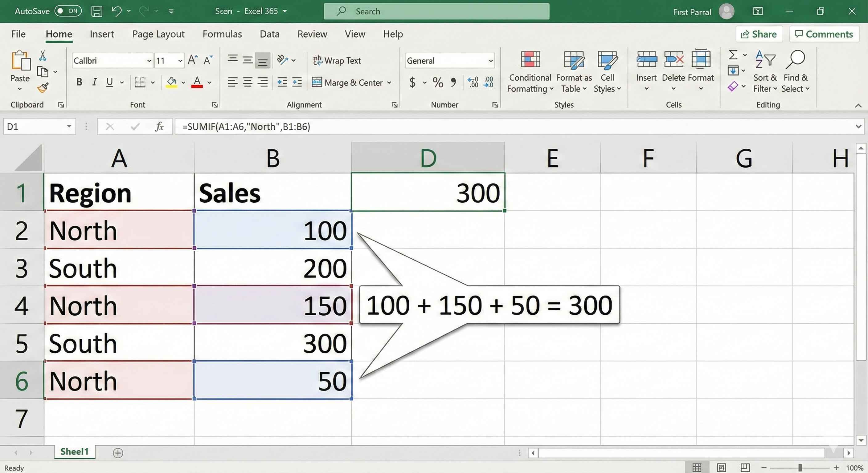
Task: Apply italic formatting
Action: click(x=95, y=82)
